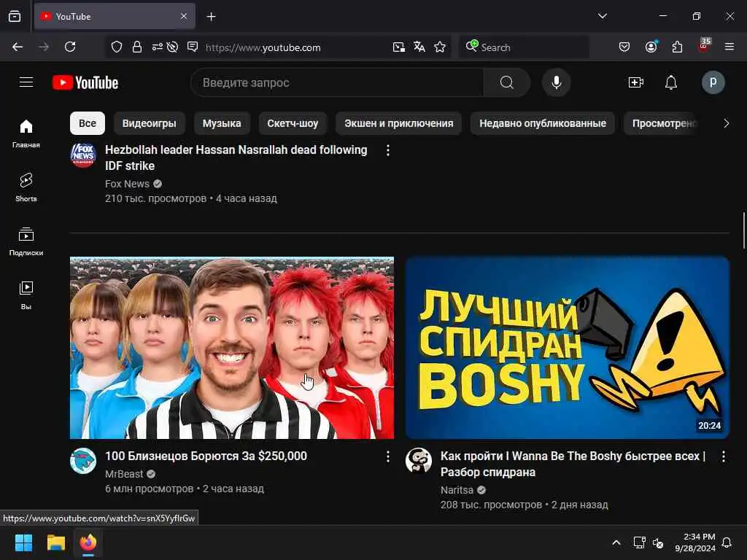Viewport: 747px width, 560px height.
Task: Open the notifications bell in YouTube
Action: (x=671, y=82)
